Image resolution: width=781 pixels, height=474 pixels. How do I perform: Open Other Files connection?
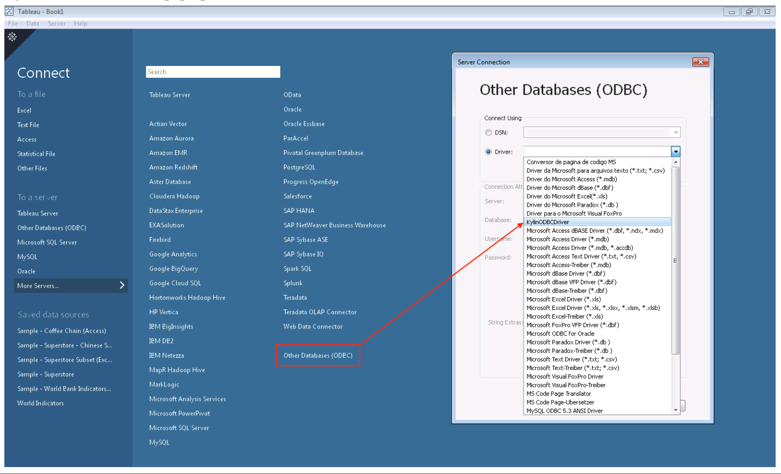(x=32, y=168)
